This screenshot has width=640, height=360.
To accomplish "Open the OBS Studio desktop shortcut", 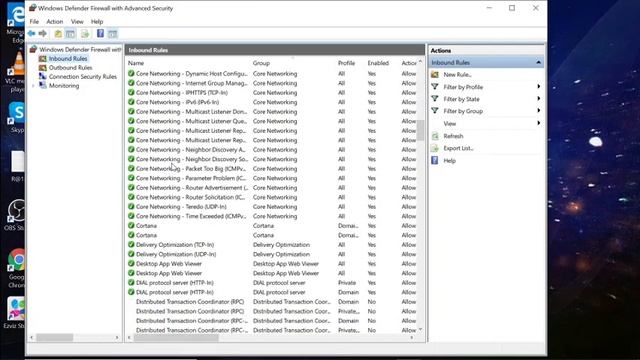I will coord(16,215).
